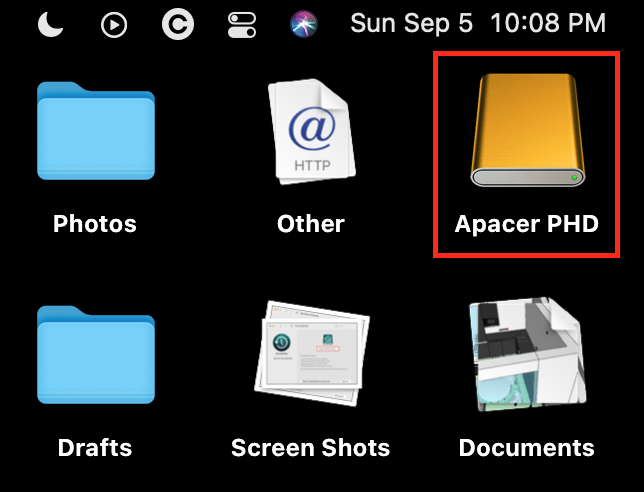This screenshot has height=492, width=644.
Task: Select the Drafts folder icon
Action: pos(96,355)
